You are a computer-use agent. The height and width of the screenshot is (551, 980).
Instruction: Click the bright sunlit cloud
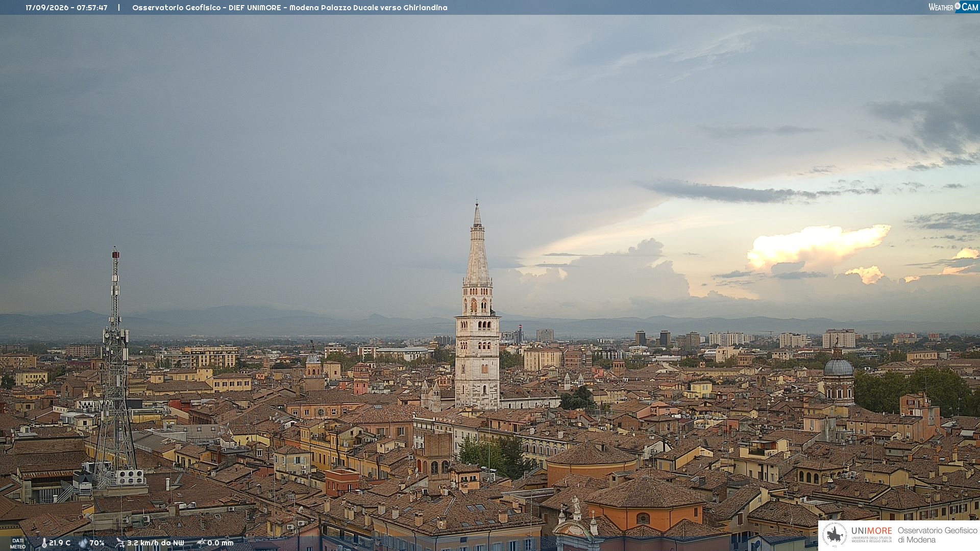tap(817, 246)
